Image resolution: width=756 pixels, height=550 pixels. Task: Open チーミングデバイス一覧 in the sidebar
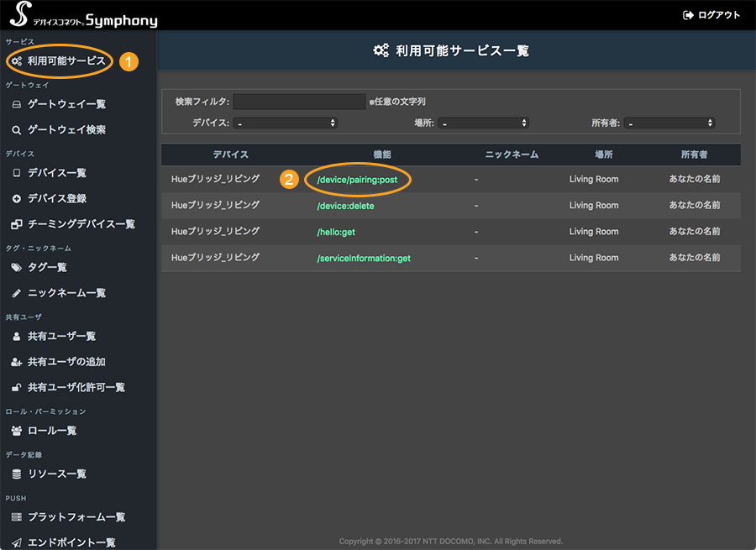(x=81, y=224)
